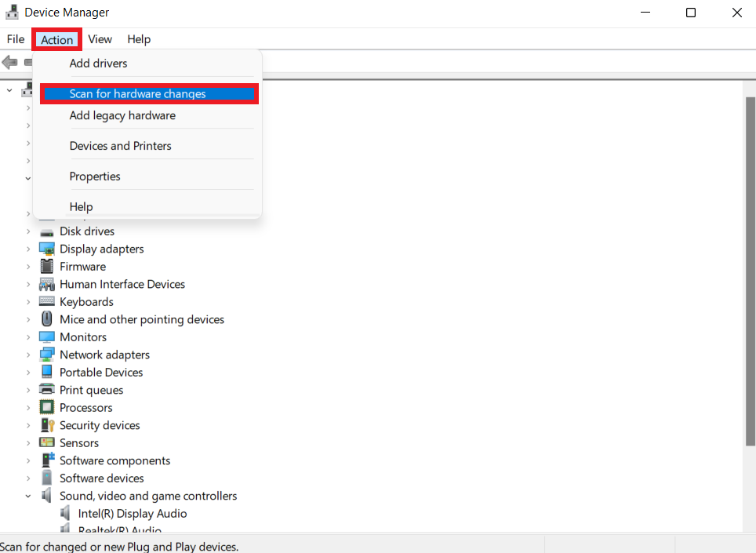
Task: Select the Processors label
Action: click(85, 407)
